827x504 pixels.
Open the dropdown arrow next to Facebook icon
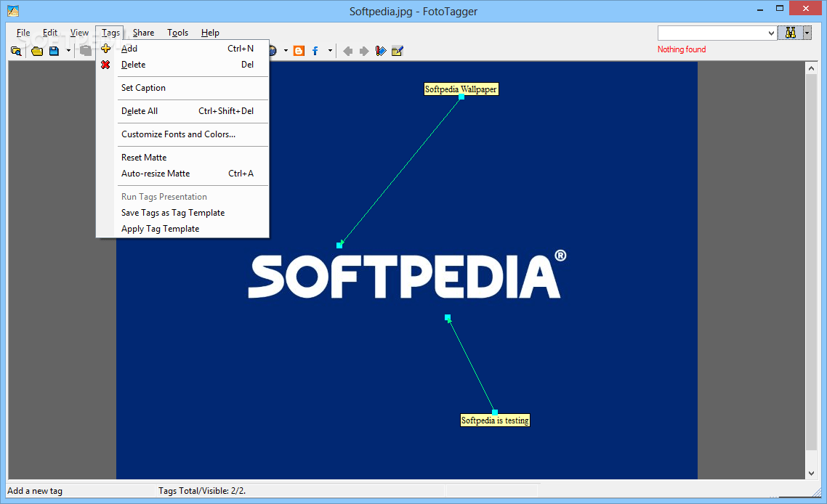(x=330, y=51)
